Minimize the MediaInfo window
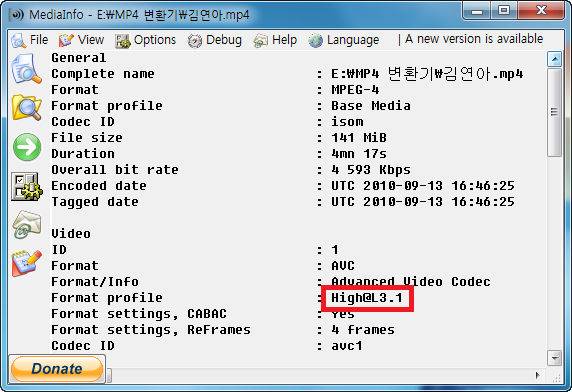The image size is (572, 392). 476,11
